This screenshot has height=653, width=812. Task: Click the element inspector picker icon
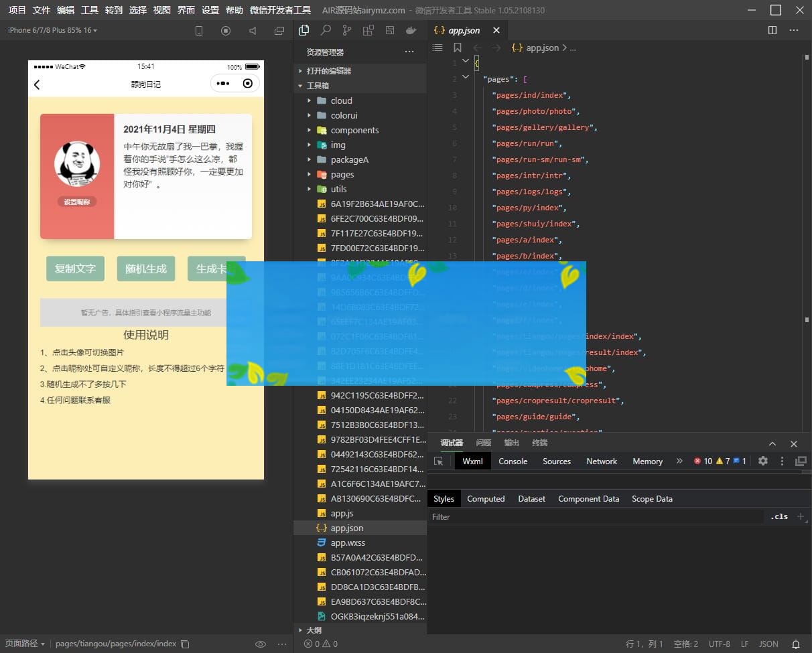click(x=439, y=461)
